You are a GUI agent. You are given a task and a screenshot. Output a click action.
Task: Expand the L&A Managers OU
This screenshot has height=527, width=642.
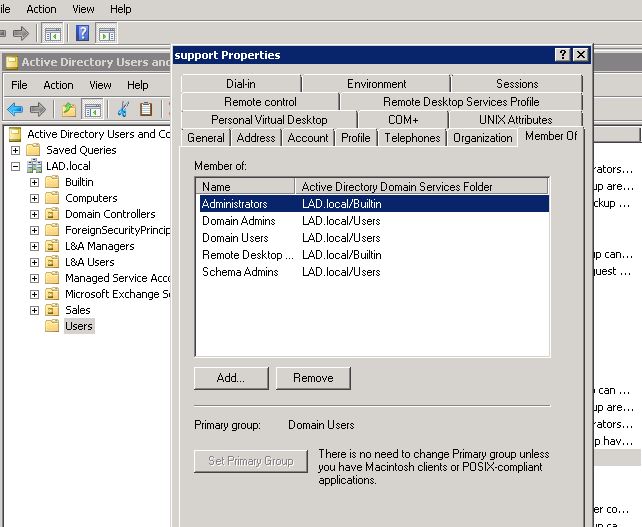pos(34,246)
